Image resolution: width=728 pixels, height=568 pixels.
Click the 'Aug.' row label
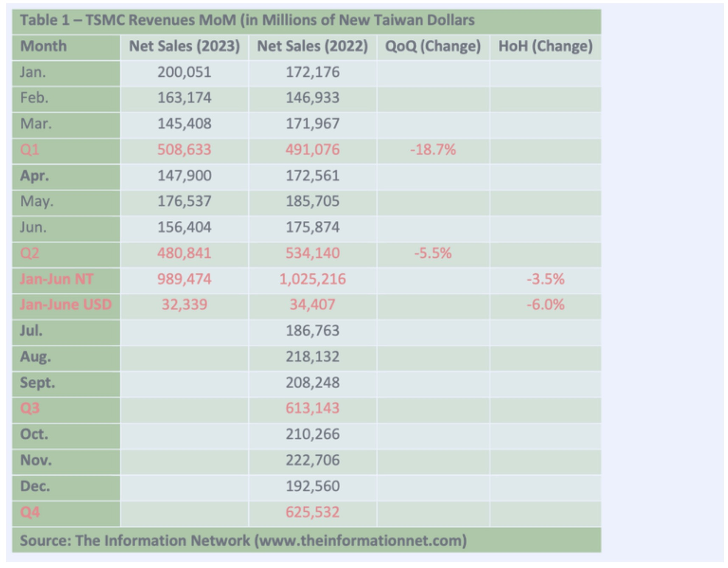pyautogui.click(x=36, y=356)
